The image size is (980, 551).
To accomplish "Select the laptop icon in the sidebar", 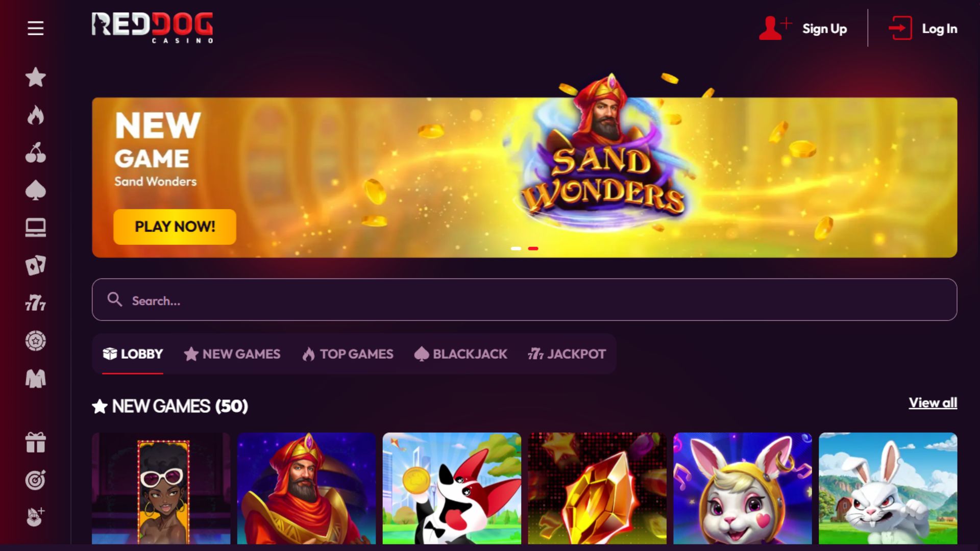I will click(x=35, y=228).
